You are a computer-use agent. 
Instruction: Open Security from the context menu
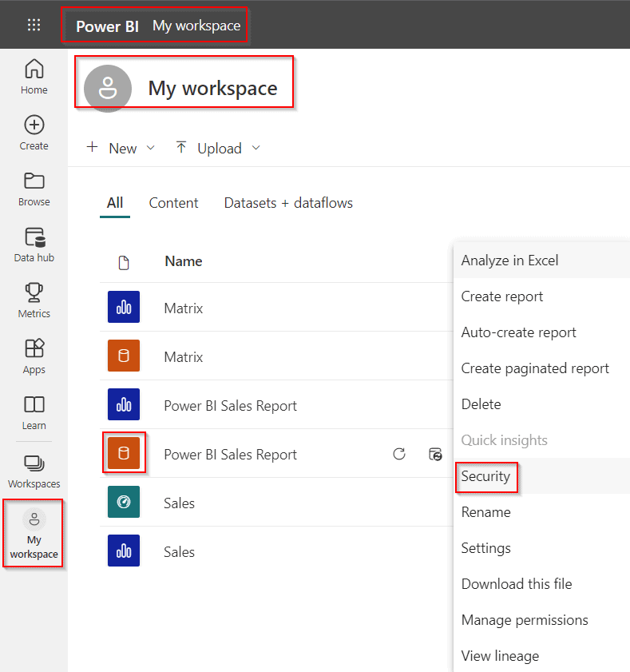(541, 476)
